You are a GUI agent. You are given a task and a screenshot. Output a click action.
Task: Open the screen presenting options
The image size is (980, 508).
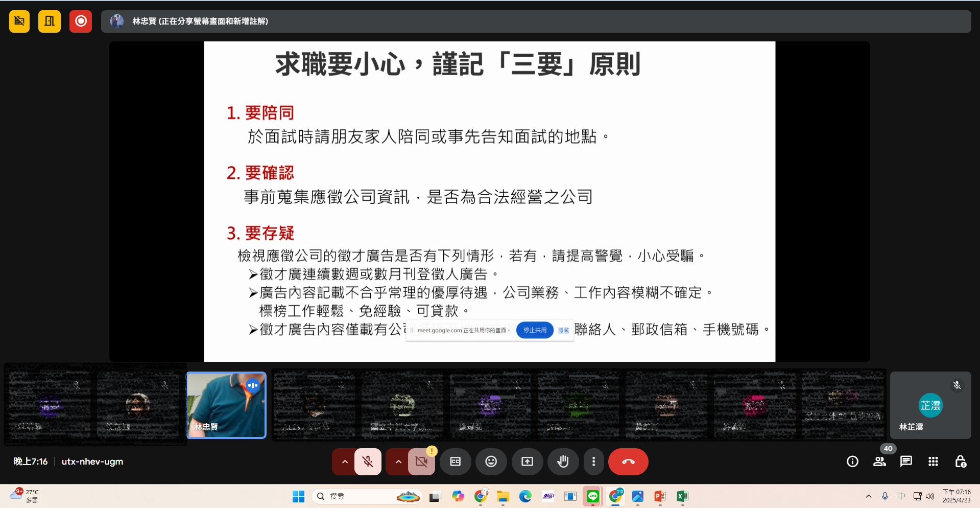coord(527,461)
